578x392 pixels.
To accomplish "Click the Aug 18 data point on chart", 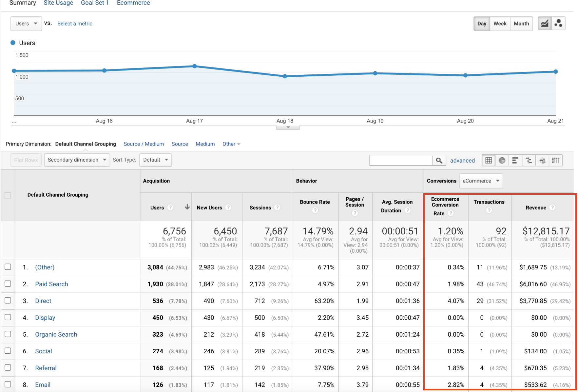I will click(285, 76).
